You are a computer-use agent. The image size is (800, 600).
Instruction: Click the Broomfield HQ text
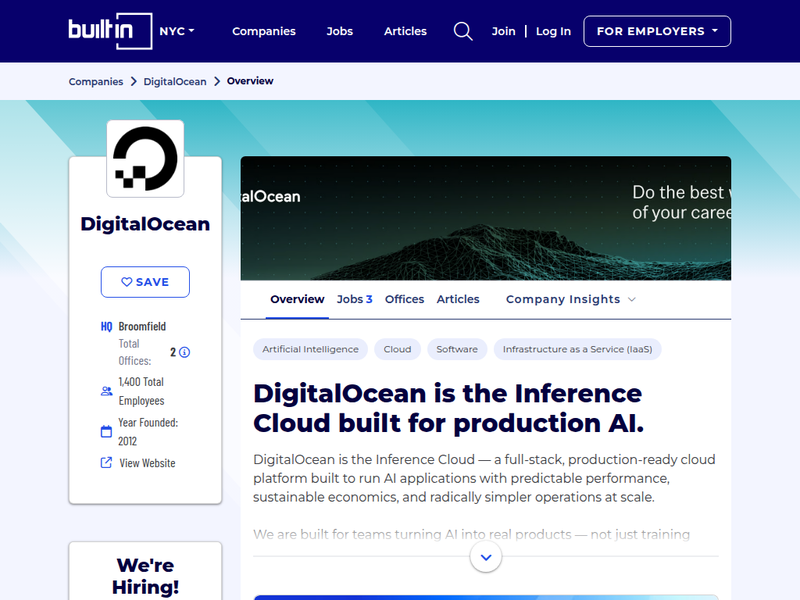[142, 327]
